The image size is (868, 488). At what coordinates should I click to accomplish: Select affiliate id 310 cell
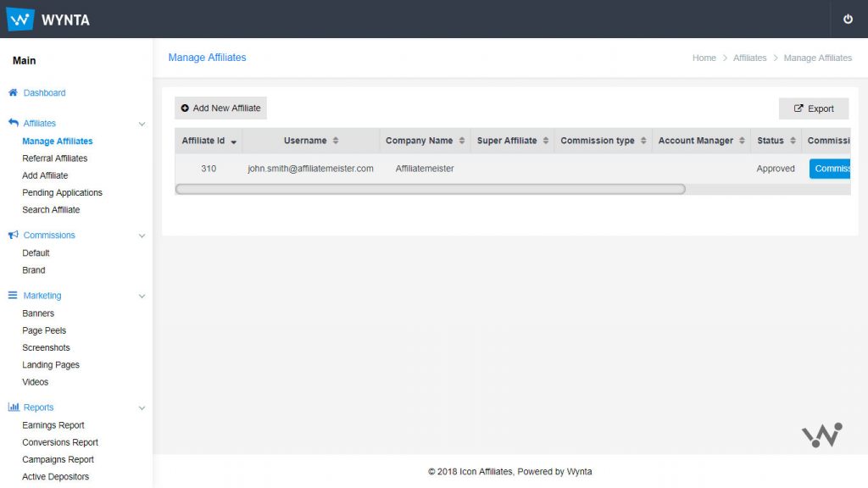click(209, 169)
